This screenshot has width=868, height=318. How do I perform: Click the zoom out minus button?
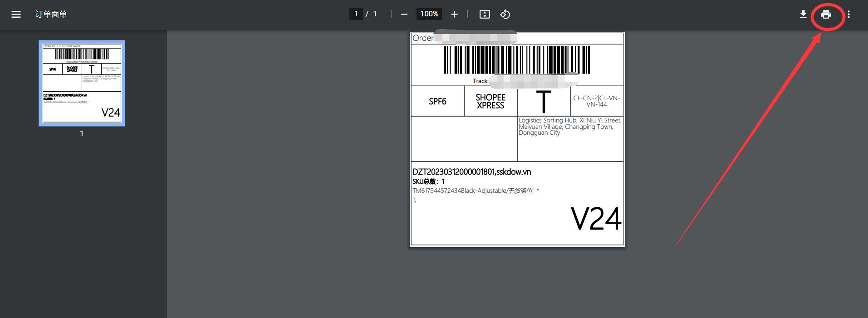coord(404,15)
